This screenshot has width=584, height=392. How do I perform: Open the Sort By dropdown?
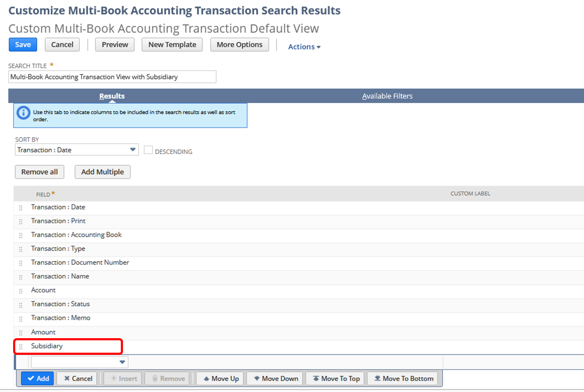pos(77,150)
